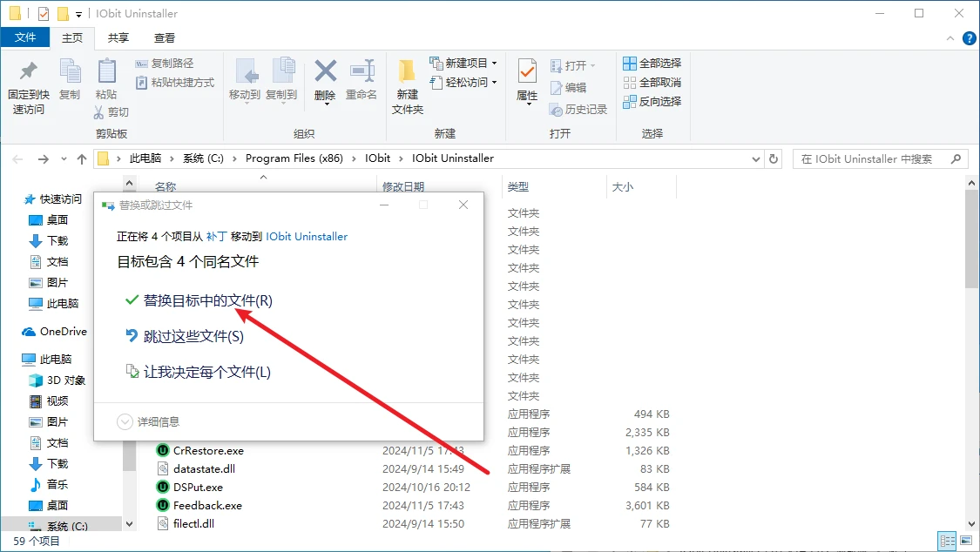980x552 pixels.
Task: Select 快速访问 in navigation pane
Action: pos(52,199)
